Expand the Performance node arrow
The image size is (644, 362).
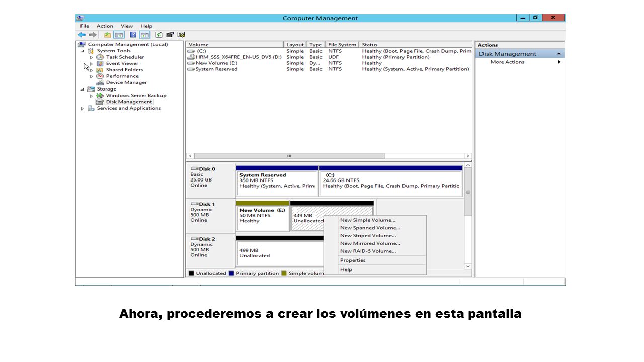(92, 76)
